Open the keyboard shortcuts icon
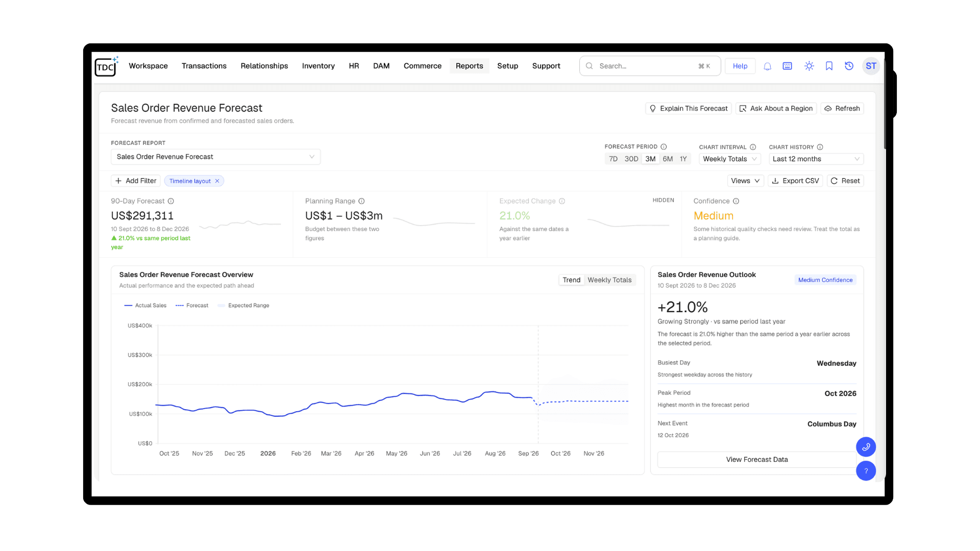980x551 pixels. coord(787,66)
